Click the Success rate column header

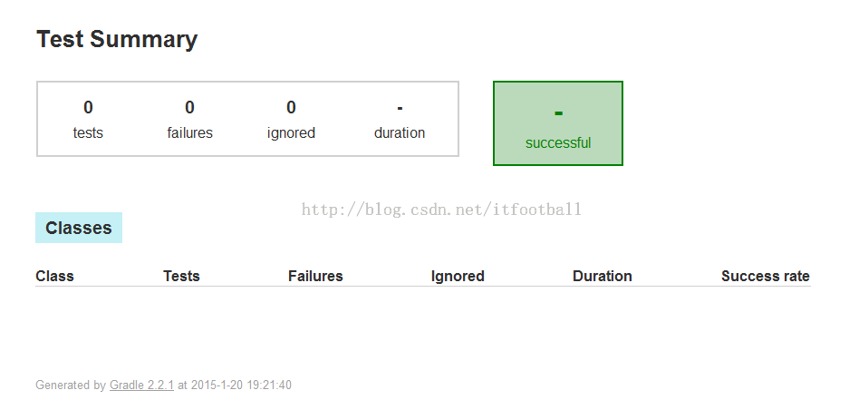tap(766, 276)
